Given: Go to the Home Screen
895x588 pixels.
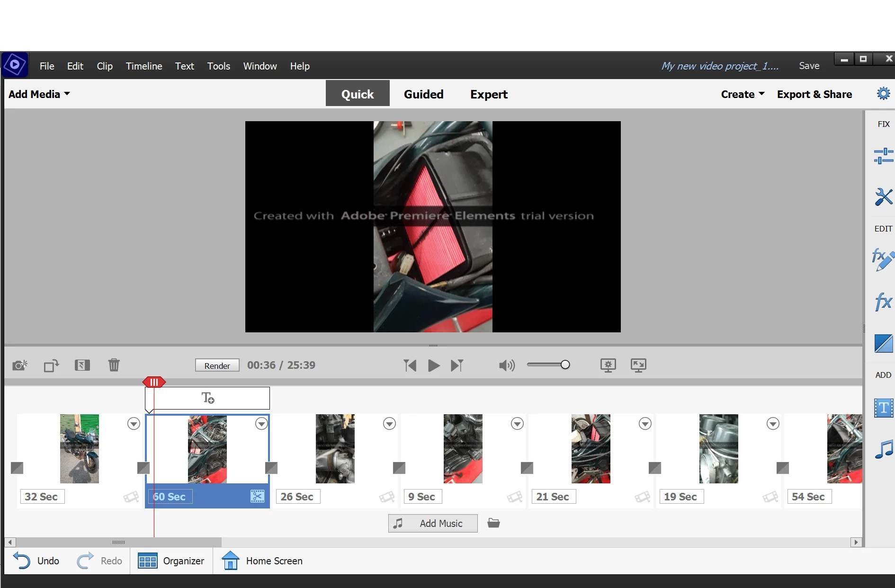Looking at the screenshot, I should [262, 561].
